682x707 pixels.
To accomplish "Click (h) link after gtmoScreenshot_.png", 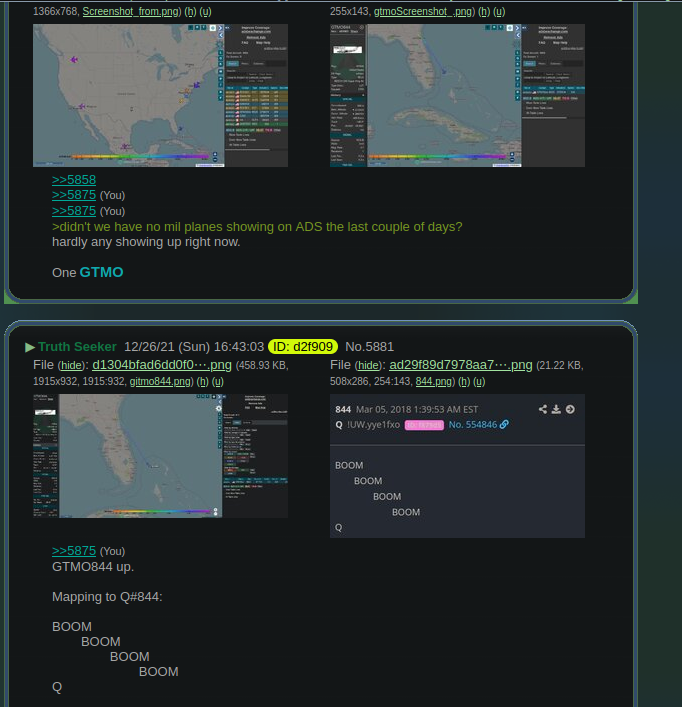I will [x=484, y=11].
